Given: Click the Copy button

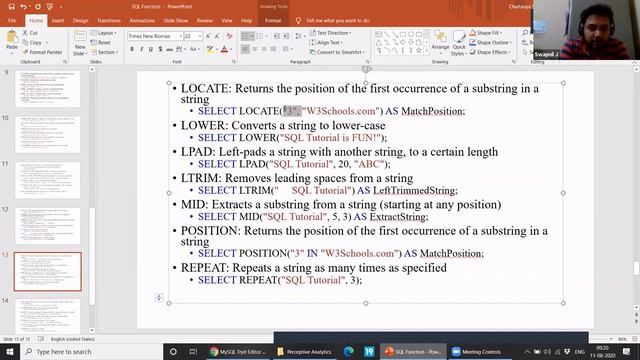Looking at the screenshot, I should coord(33,42).
